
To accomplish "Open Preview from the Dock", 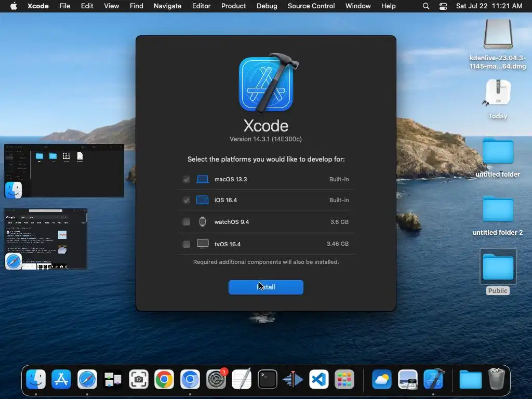I will click(407, 379).
